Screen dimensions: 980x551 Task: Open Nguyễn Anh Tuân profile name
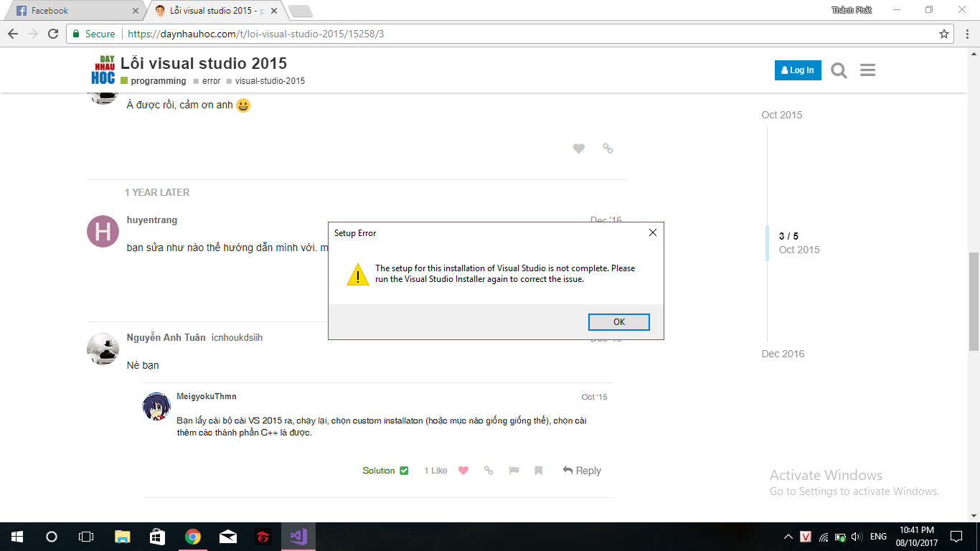click(166, 337)
